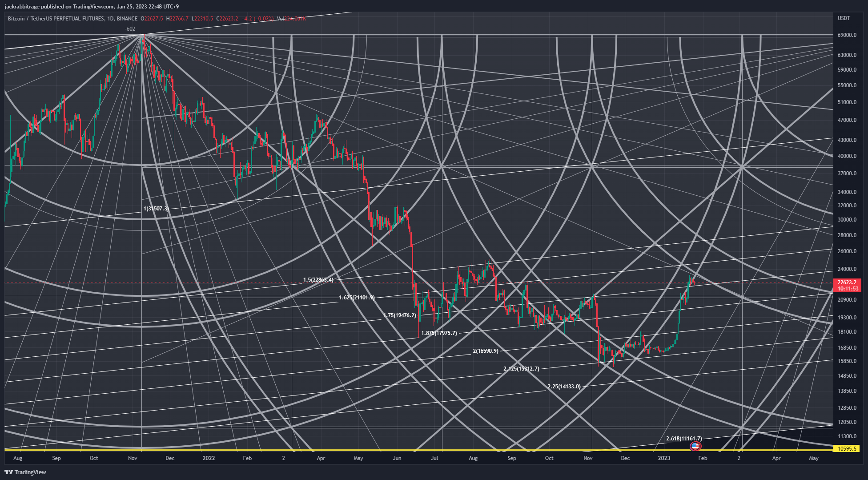Click the Jun time axis label
This screenshot has width=868, height=480.
click(397, 458)
